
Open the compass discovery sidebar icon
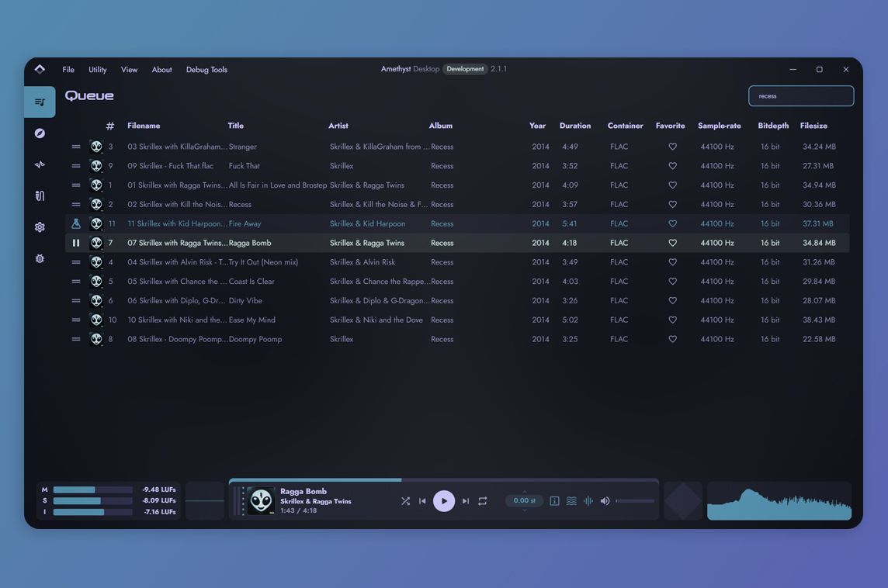(40, 133)
